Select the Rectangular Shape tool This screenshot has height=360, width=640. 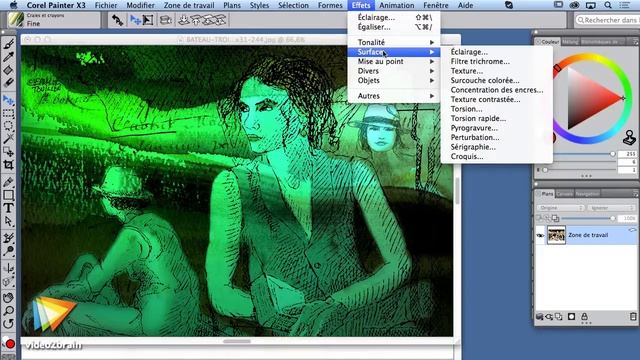pyautogui.click(x=9, y=195)
